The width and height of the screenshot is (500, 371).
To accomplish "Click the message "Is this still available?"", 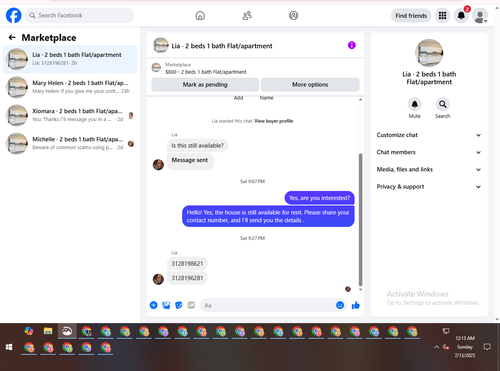I will click(x=197, y=146).
